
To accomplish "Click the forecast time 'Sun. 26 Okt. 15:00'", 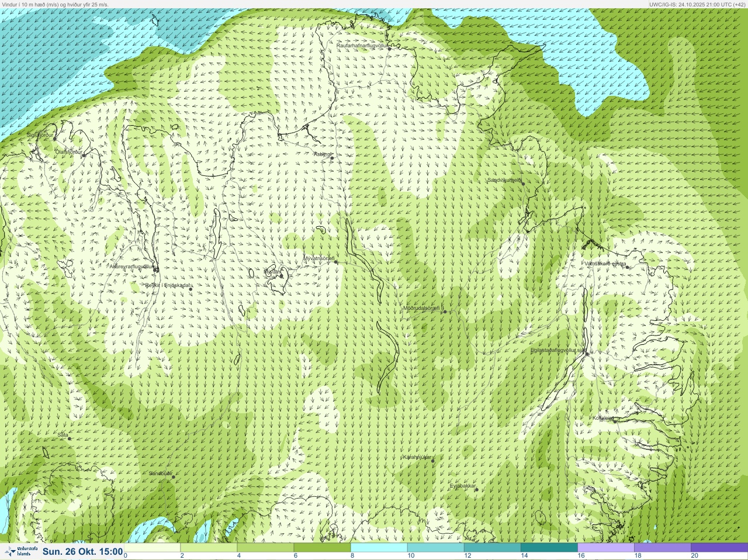I will [82, 551].
